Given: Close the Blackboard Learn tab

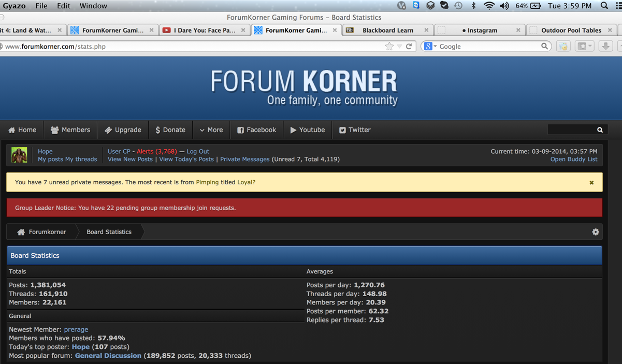Looking at the screenshot, I should coord(426,30).
